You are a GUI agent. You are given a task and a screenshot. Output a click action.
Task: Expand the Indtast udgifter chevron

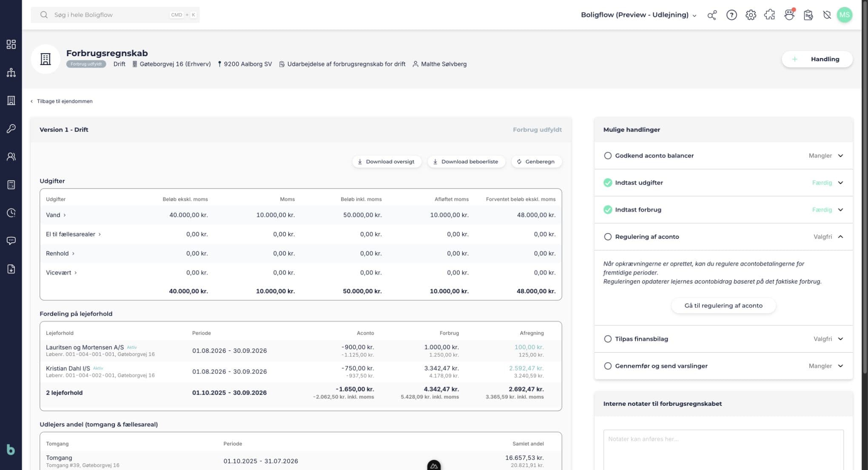[x=840, y=183]
